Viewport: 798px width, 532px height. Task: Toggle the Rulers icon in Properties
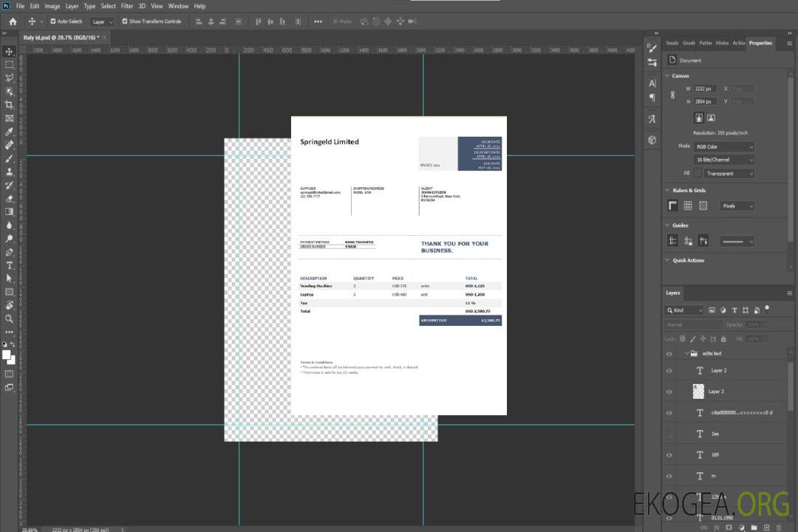(x=673, y=205)
